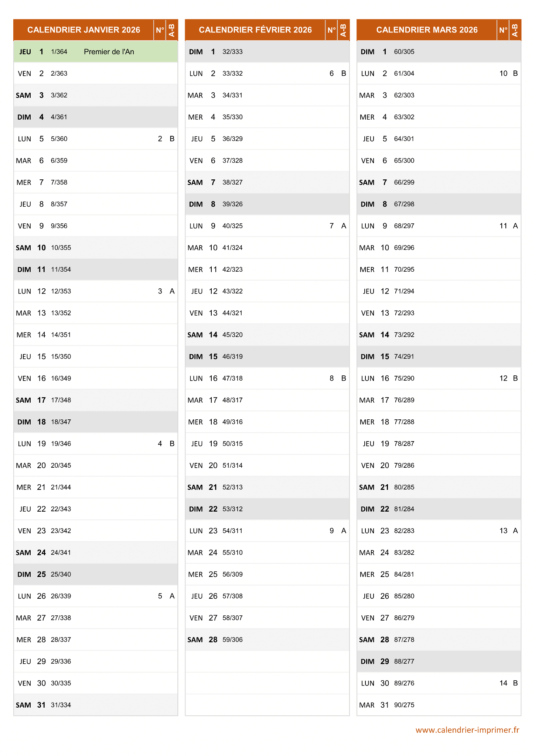Screen dimensions: 535x756
Task: Select the Calendrier Février 2026 header
Action: [255, 30]
